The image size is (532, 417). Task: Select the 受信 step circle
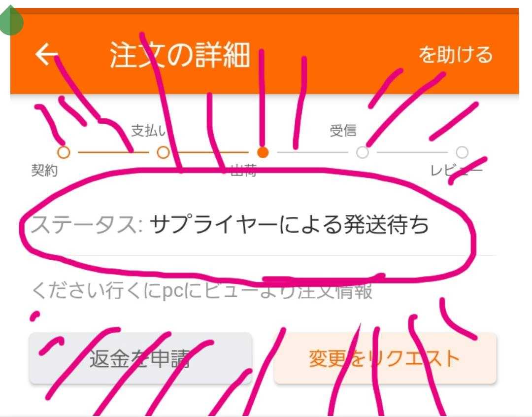tap(363, 152)
